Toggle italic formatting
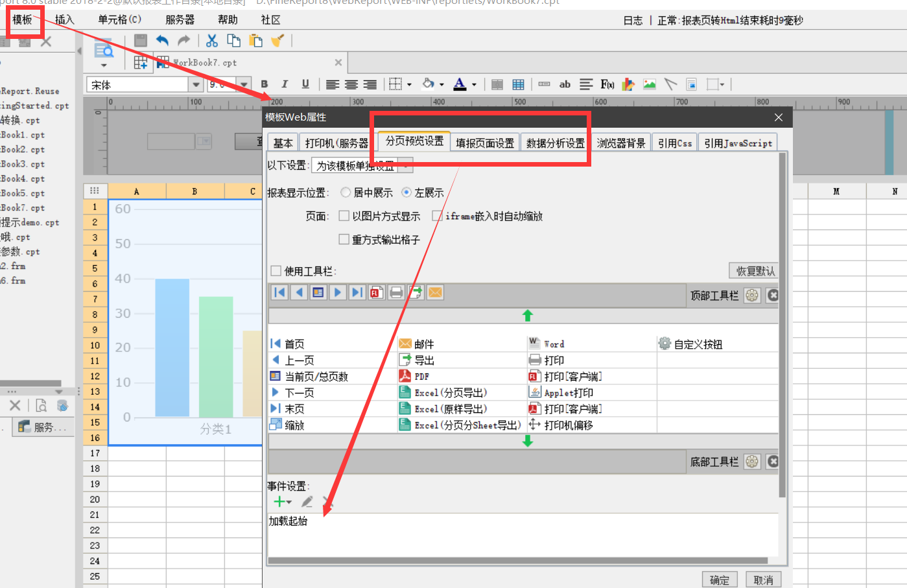Viewport: 907px width, 588px height. [285, 84]
